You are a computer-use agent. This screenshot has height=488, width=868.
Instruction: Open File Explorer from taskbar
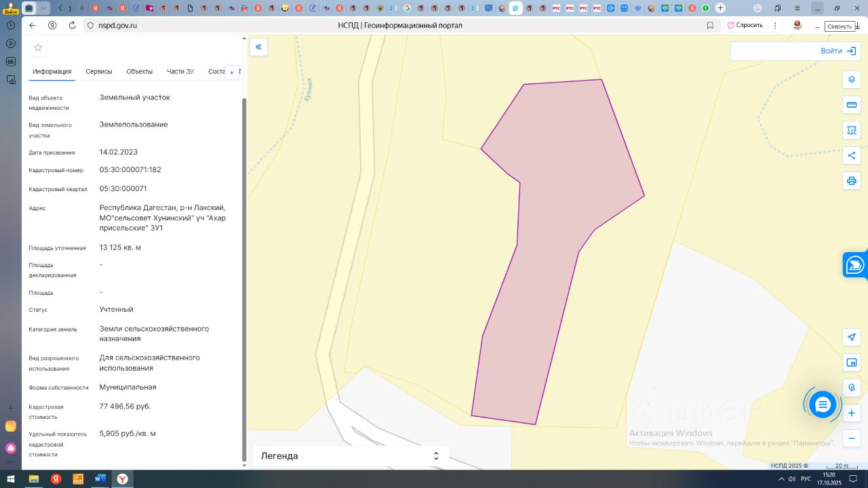pos(33,479)
